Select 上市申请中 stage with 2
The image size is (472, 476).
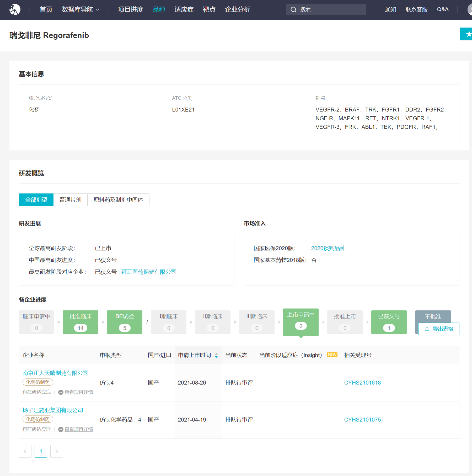[301, 322]
